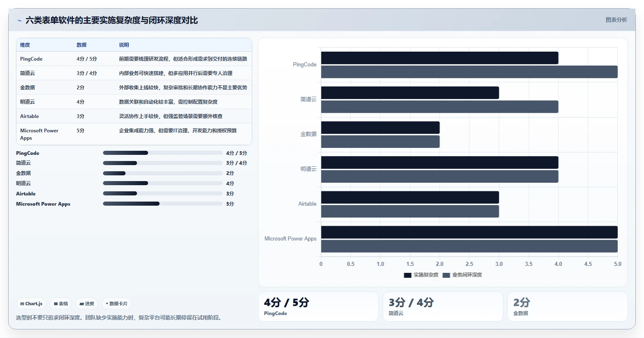644x338 pixels.
Task: Toggle the 实施复杂度 legend color swatch
Action: (x=407, y=275)
